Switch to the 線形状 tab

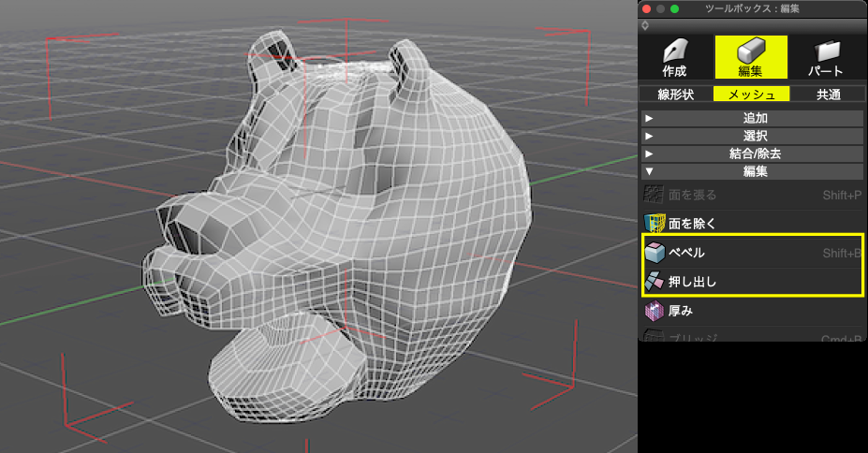click(x=674, y=94)
